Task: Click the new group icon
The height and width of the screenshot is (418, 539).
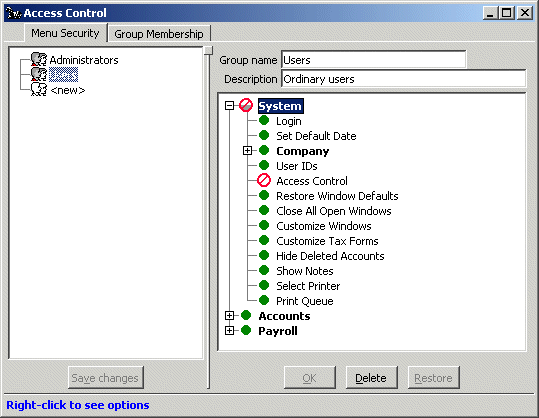Action: coord(39,89)
